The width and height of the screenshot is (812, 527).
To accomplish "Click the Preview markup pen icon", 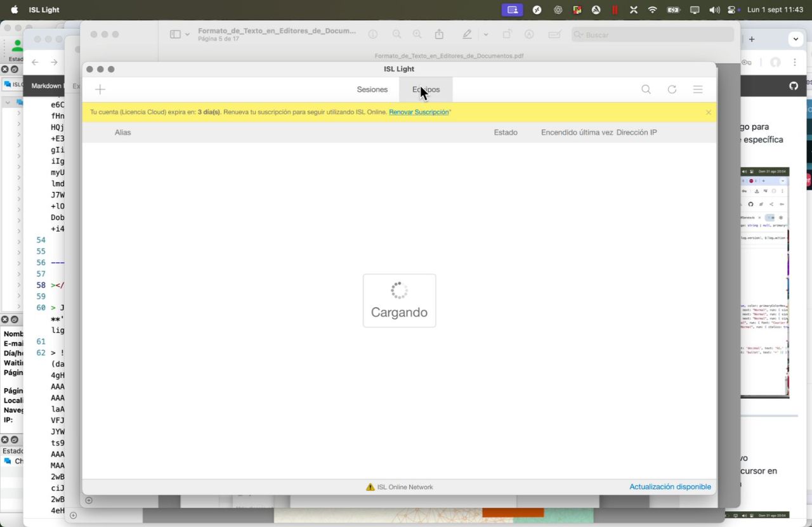I will tap(468, 35).
